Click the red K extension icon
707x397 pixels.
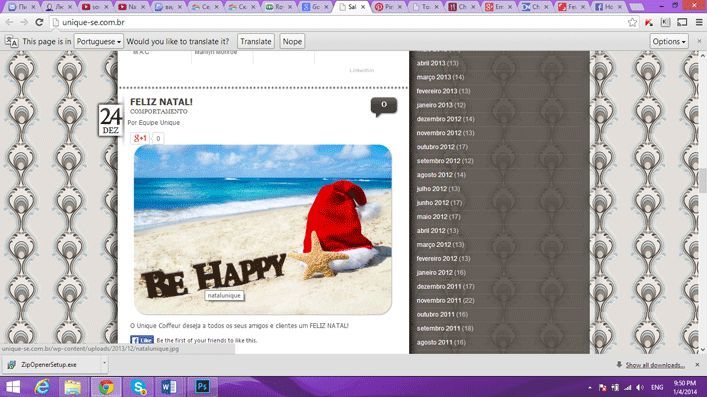(x=649, y=22)
